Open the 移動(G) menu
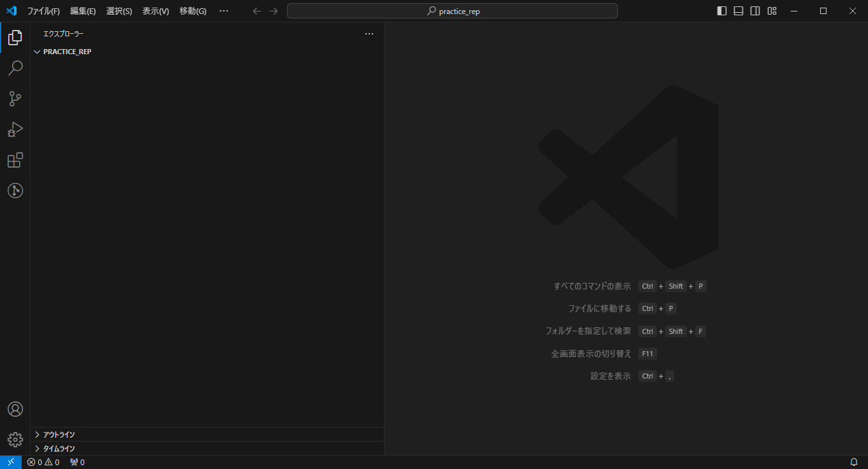Screen dimensions: 868x469 point(193,11)
